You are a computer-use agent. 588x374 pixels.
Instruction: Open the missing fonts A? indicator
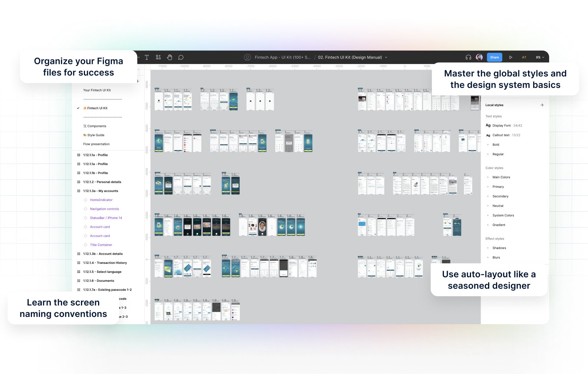point(524,57)
